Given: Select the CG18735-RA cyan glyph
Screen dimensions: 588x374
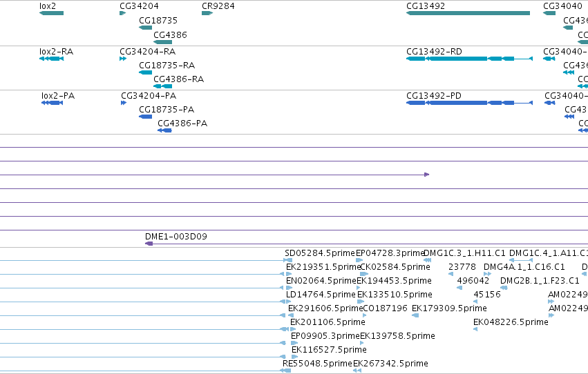Looking at the screenshot, I should [x=146, y=72].
